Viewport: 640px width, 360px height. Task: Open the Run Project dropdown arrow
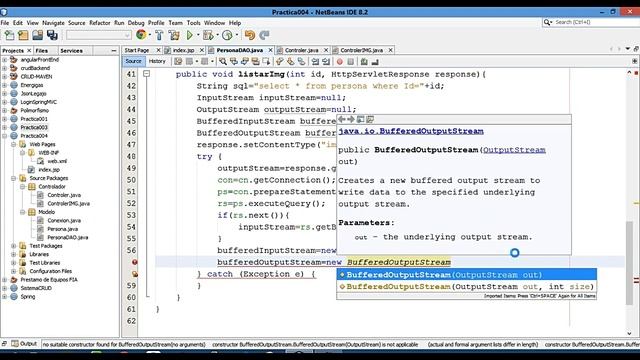pyautogui.click(x=198, y=36)
